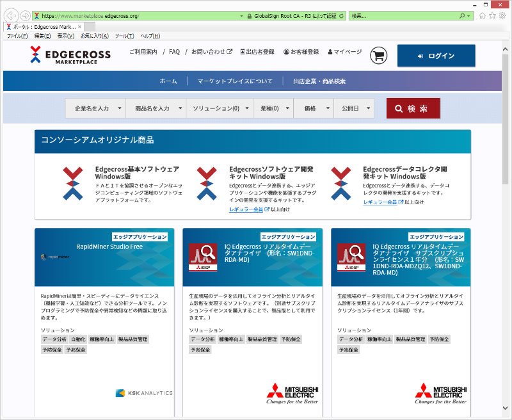512x420 pixels.
Task: Open the browser Home icon
Action: tap(483, 15)
